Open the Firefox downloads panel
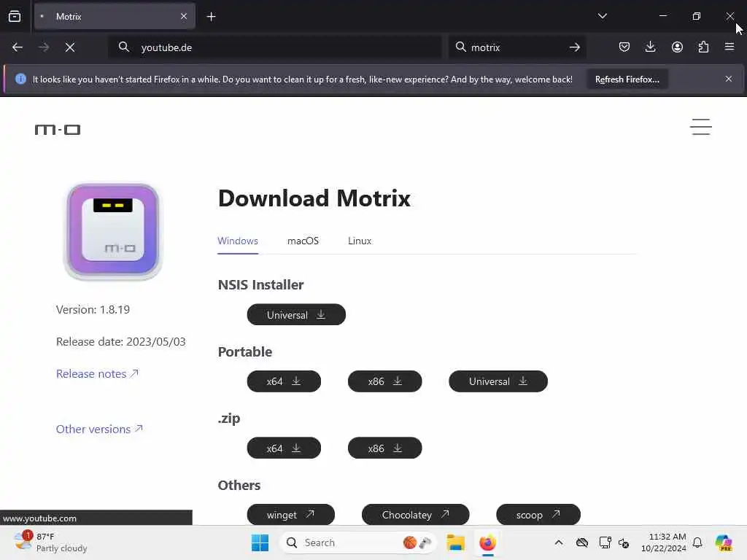The image size is (747, 560). pos(650,47)
